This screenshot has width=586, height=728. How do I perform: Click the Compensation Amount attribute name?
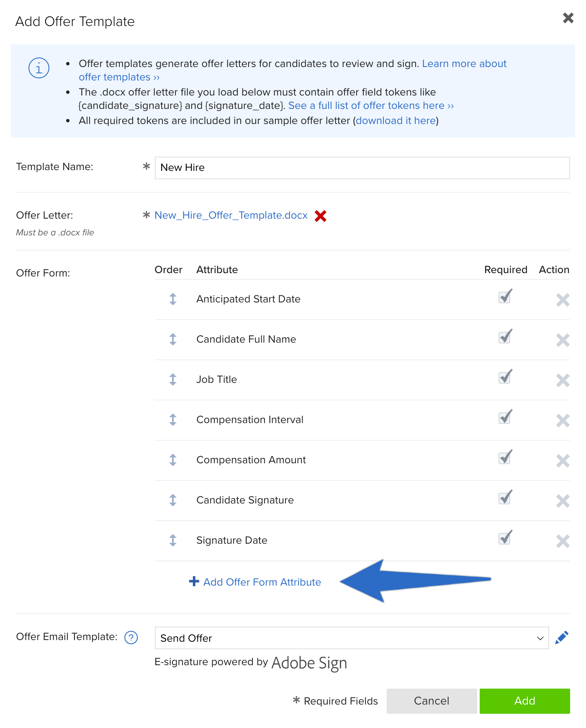coord(251,460)
